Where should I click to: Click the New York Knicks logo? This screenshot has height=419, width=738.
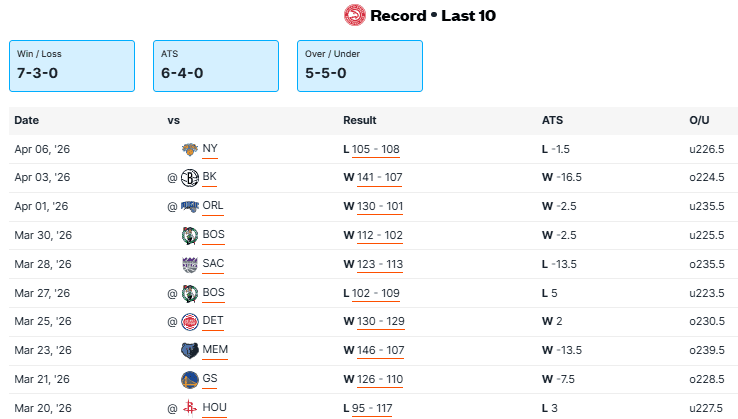(190, 149)
